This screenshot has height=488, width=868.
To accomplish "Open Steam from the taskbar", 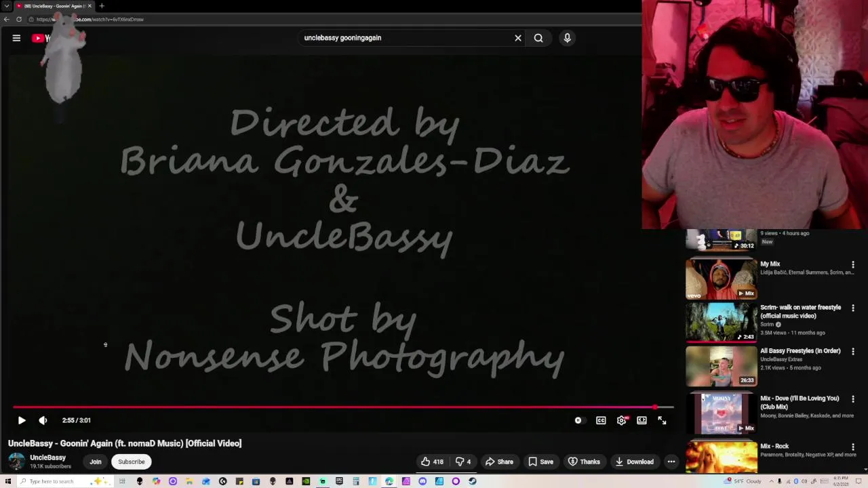I will pyautogui.click(x=472, y=481).
